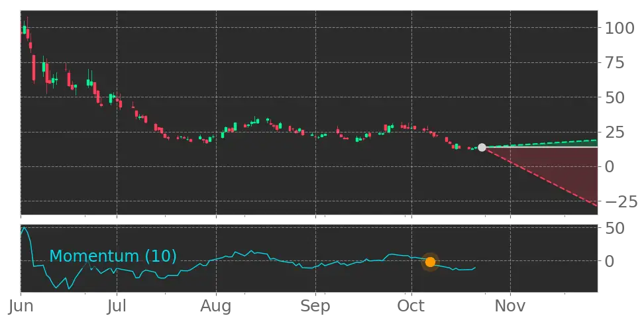Click the 25 price axis label
The width and height of the screenshot is (644, 322).
point(614,133)
